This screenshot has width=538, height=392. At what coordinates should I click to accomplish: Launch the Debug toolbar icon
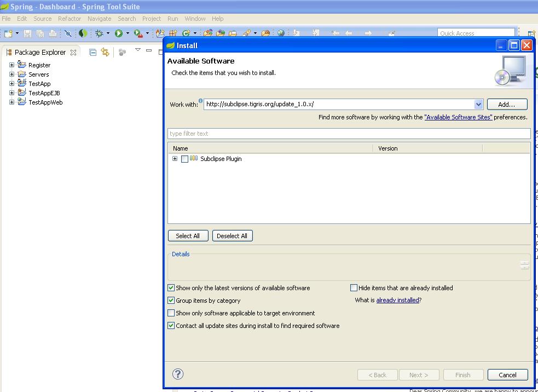pos(99,33)
